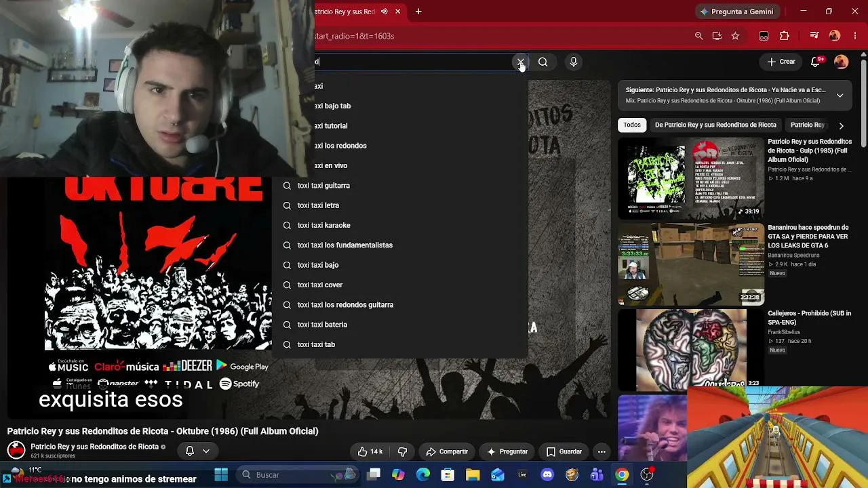Open the Windows Start menu
Image resolution: width=868 pixels, height=488 pixels.
click(221, 474)
